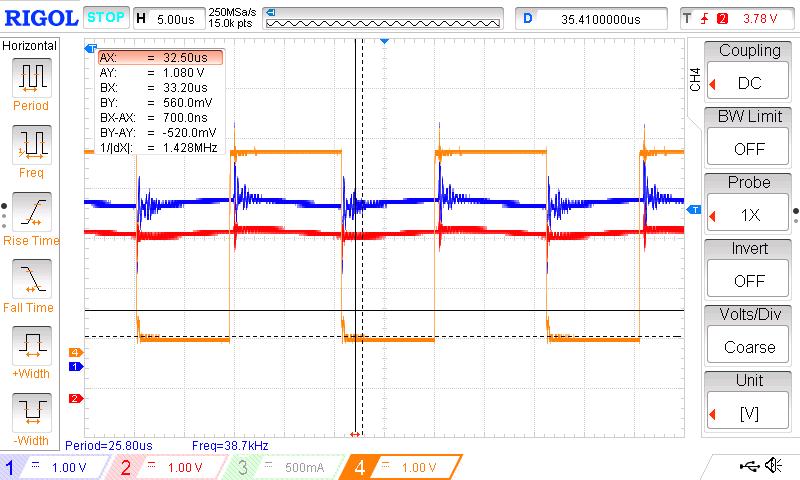Click the trigger level marker at right edge
The height and width of the screenshot is (480, 800).
pos(694,210)
